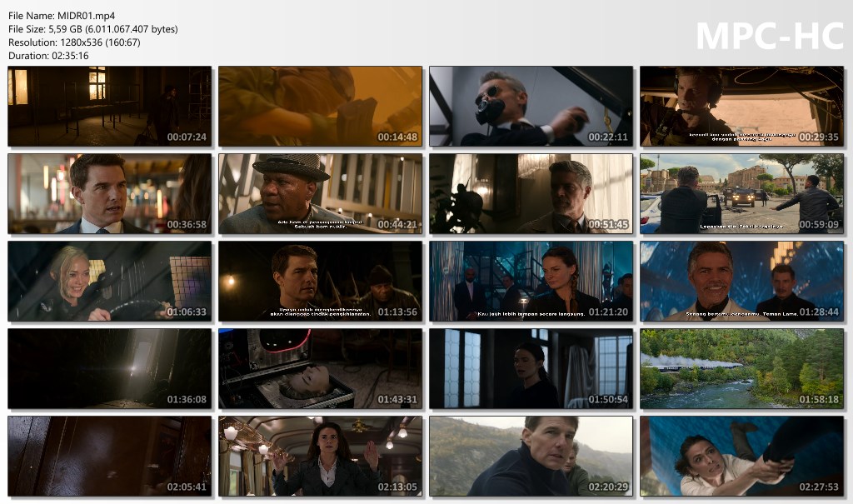Screen dimensions: 853x504
Task: Click the Duration 02:35:16 text
Action: click(48, 56)
